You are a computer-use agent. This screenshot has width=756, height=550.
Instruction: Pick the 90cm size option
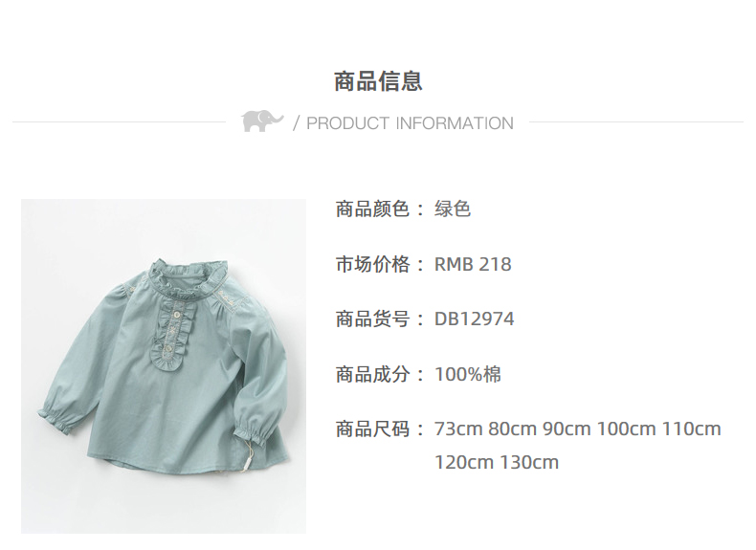click(x=567, y=429)
